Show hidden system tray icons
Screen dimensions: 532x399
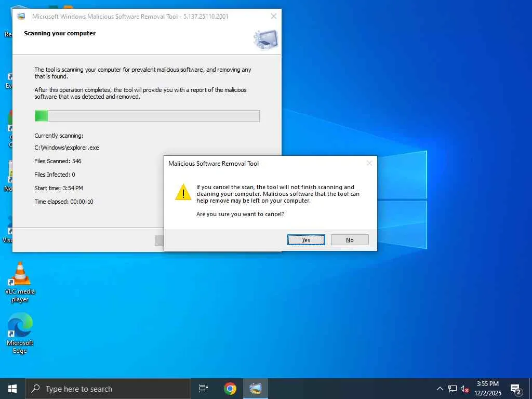click(440, 389)
